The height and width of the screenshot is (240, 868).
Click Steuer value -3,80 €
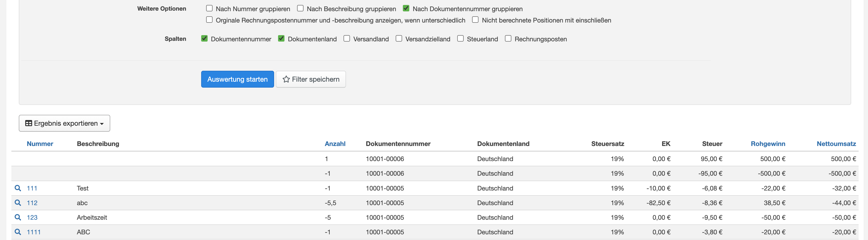(x=712, y=232)
